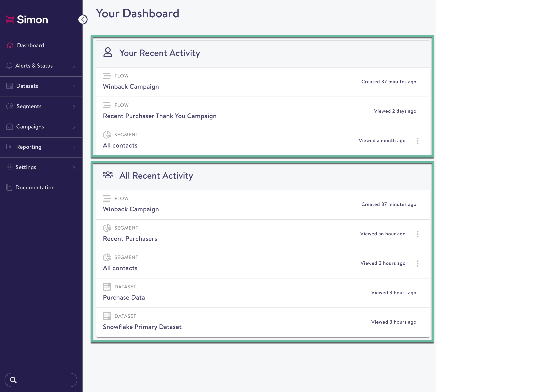Viewport: 550px width, 392px height.
Task: Click the Alerts & Status bell icon
Action: pos(9,66)
